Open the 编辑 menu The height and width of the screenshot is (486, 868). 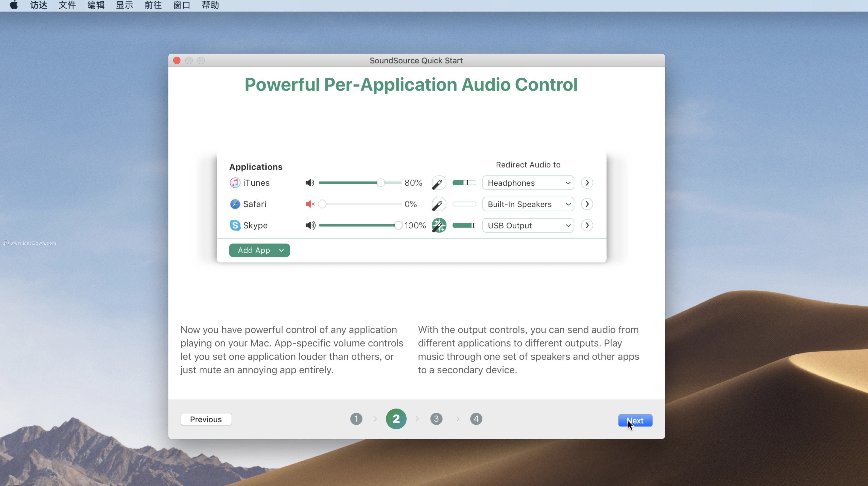[96, 5]
